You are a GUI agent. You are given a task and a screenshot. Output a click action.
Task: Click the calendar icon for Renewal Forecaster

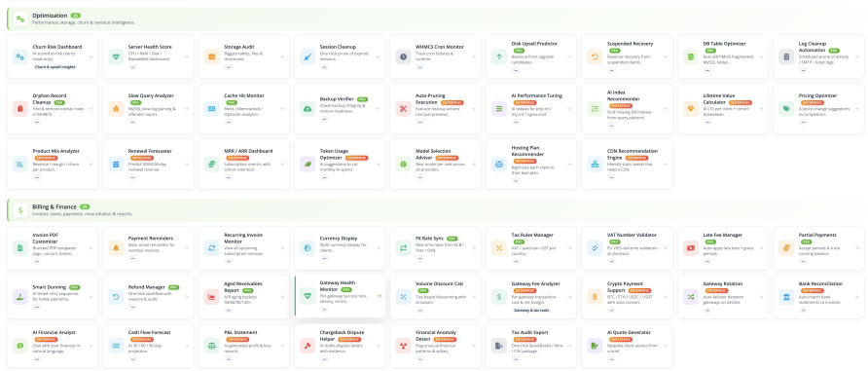coord(116,164)
